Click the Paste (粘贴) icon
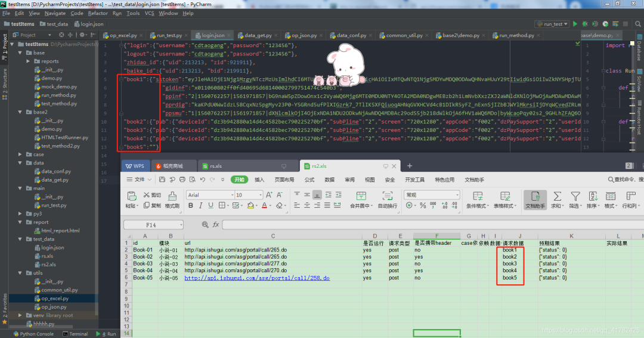Screen dimensions: 644x338 131,196
